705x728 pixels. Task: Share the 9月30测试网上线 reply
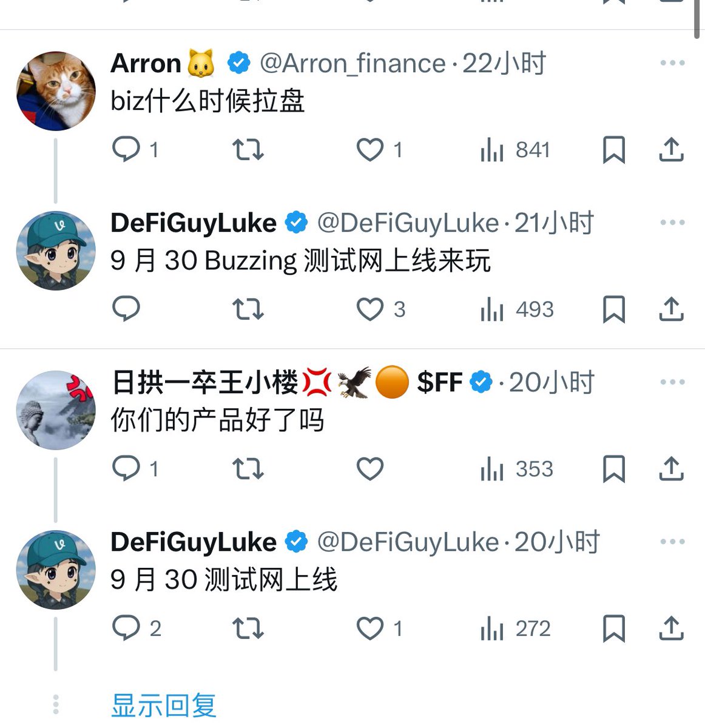pyautogui.click(x=671, y=629)
